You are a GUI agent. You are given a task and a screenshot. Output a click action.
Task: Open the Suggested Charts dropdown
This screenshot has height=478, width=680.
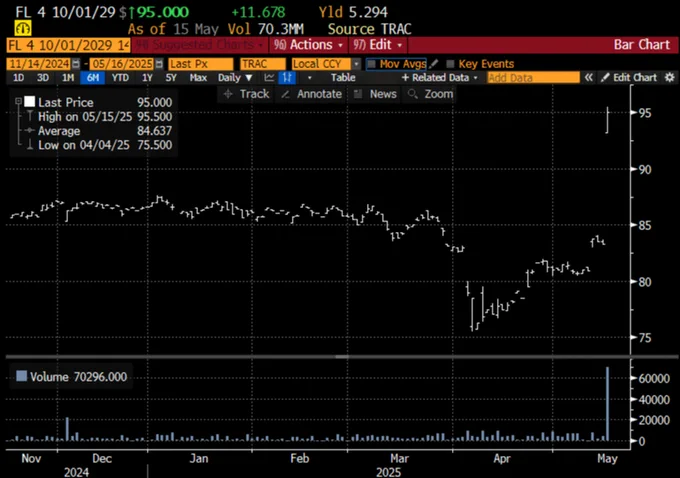point(198,45)
